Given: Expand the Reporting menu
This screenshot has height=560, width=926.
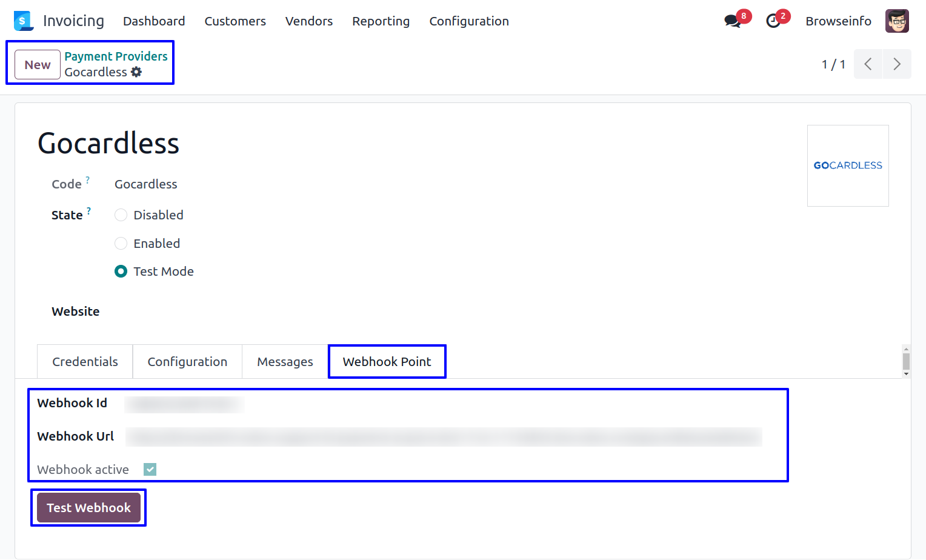Looking at the screenshot, I should tap(381, 21).
